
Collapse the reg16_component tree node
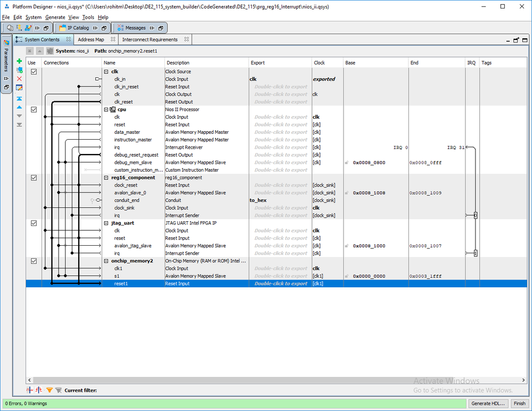pyautogui.click(x=106, y=178)
